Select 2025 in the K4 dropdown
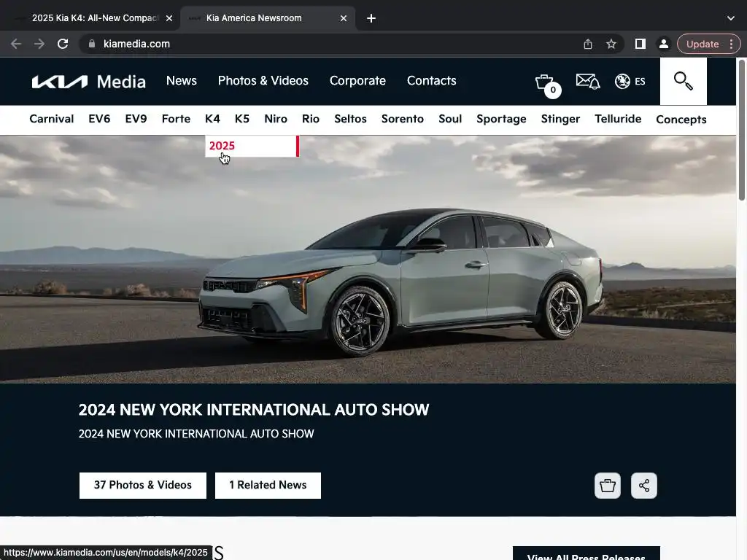 click(x=252, y=146)
